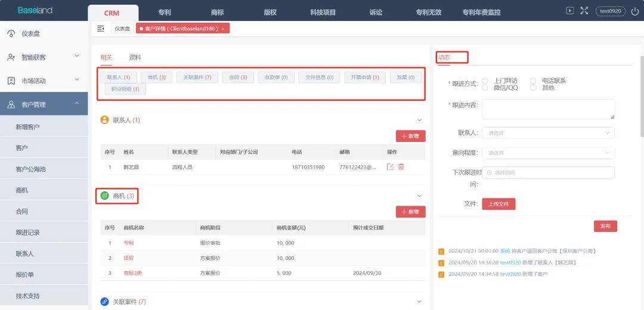644x310 pixels.
Task: Choose 微信/QQ radio option
Action: click(x=485, y=88)
